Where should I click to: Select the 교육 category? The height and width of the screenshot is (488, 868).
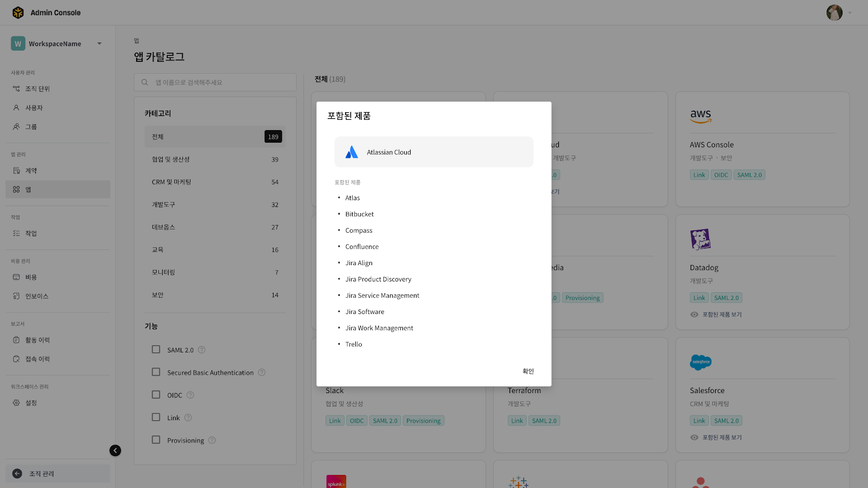[x=215, y=250]
